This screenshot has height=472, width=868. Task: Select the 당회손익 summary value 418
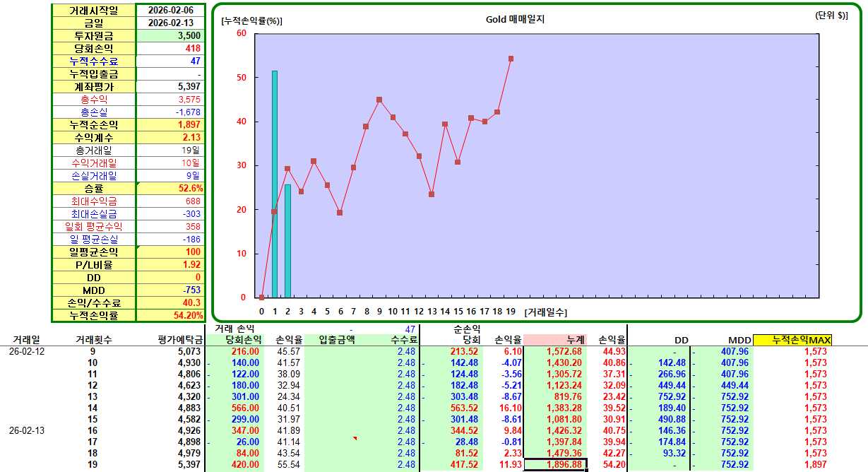pyautogui.click(x=170, y=48)
